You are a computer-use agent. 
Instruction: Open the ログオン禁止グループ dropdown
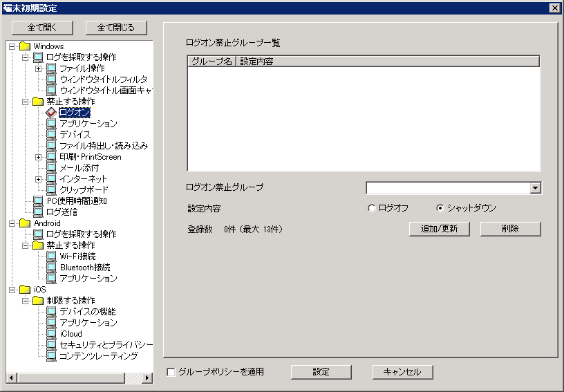pos(535,188)
